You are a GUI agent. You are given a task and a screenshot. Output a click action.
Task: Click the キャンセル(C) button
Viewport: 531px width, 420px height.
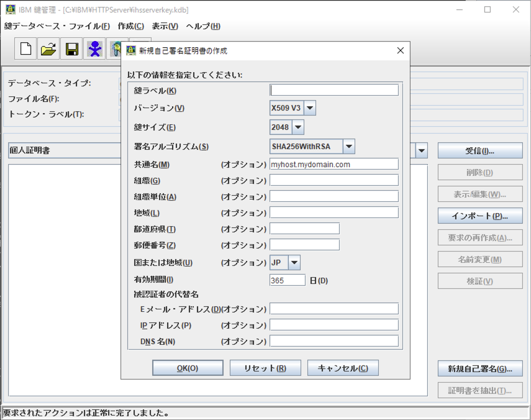(343, 368)
